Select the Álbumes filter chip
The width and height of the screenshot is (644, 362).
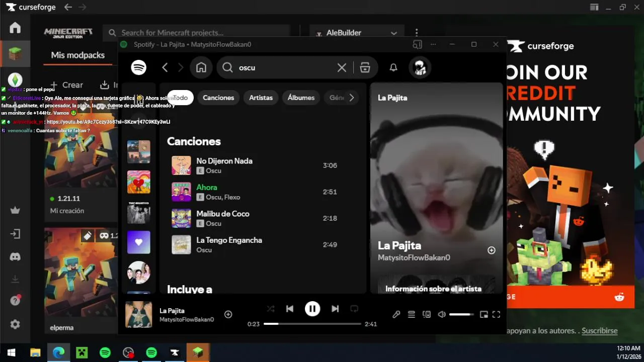coord(301,98)
